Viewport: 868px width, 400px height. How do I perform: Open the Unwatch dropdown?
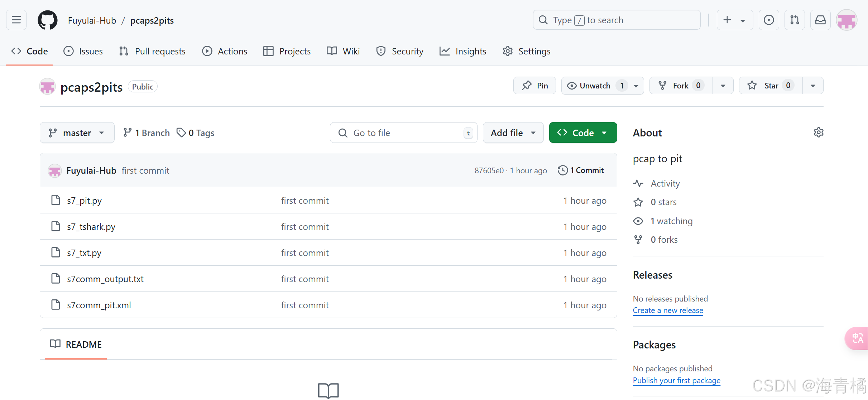pyautogui.click(x=603, y=86)
